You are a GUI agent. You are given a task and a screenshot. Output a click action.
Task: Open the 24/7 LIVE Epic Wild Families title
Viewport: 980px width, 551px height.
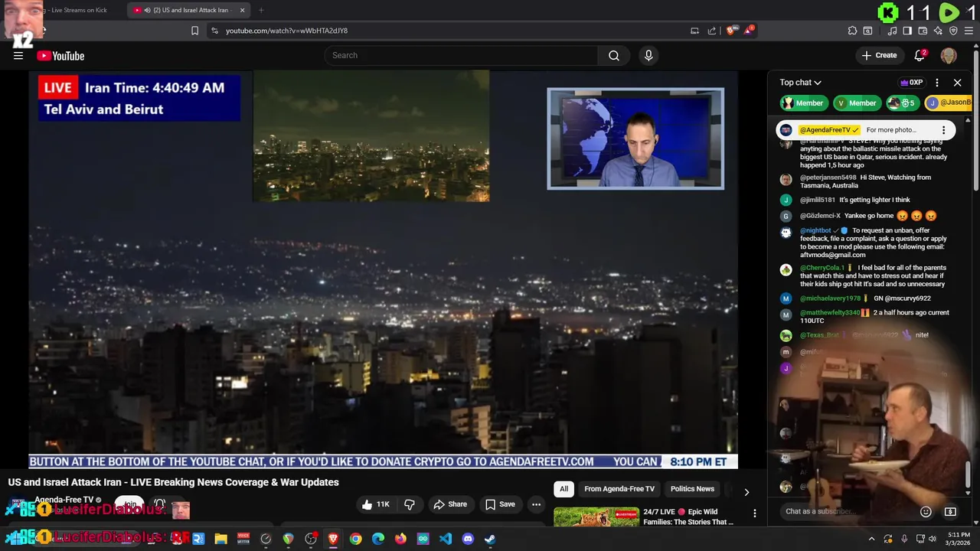coord(689,517)
